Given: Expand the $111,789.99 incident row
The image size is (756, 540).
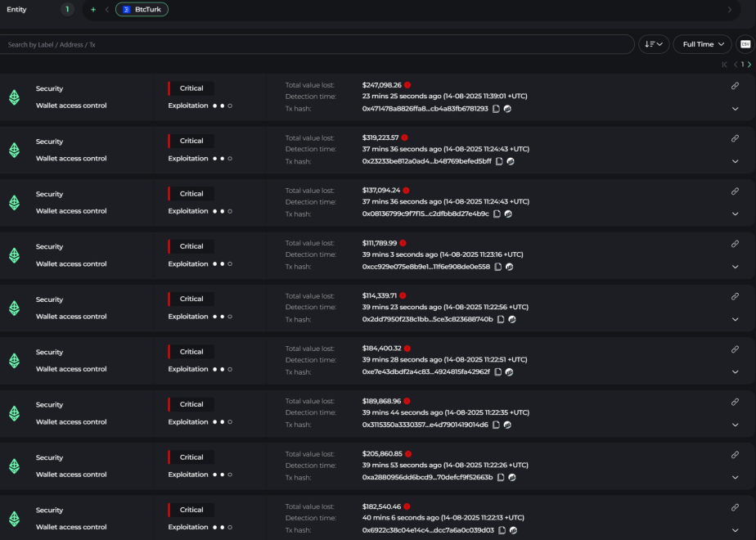Looking at the screenshot, I should 735,267.
